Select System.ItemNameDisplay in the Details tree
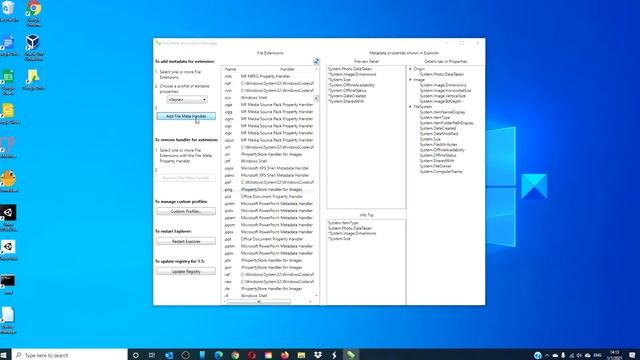640x360 pixels. [x=442, y=112]
